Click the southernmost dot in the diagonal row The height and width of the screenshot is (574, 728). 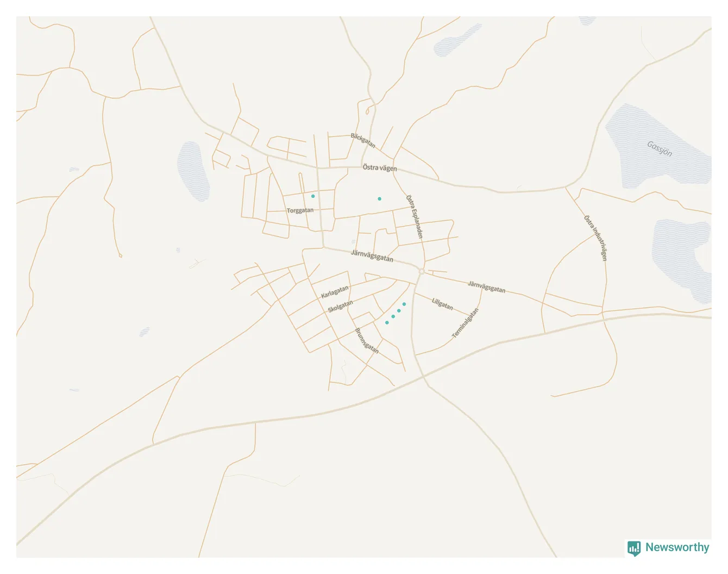tap(387, 323)
